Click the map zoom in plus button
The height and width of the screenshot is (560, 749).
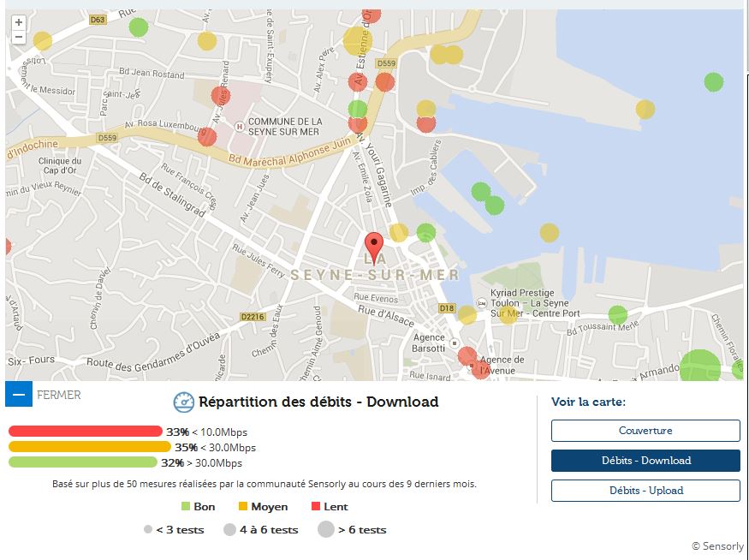(x=19, y=22)
